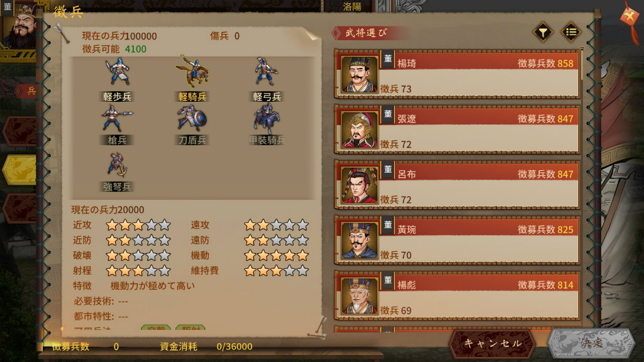Screen dimensions: 644x362
Task: Click the キャンセル cancel button
Action: pos(492,344)
